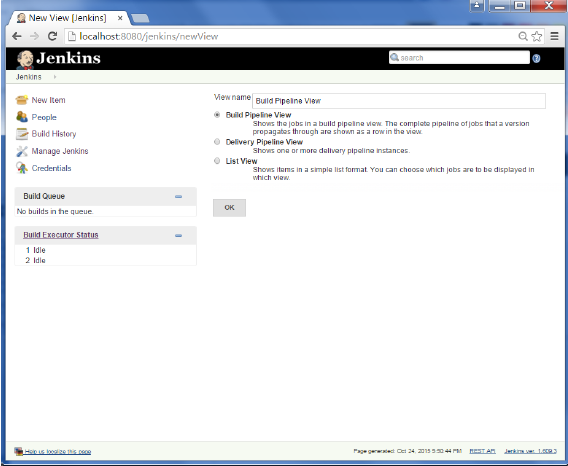Open the New Item link
The width and height of the screenshot is (568, 466).
49,100
